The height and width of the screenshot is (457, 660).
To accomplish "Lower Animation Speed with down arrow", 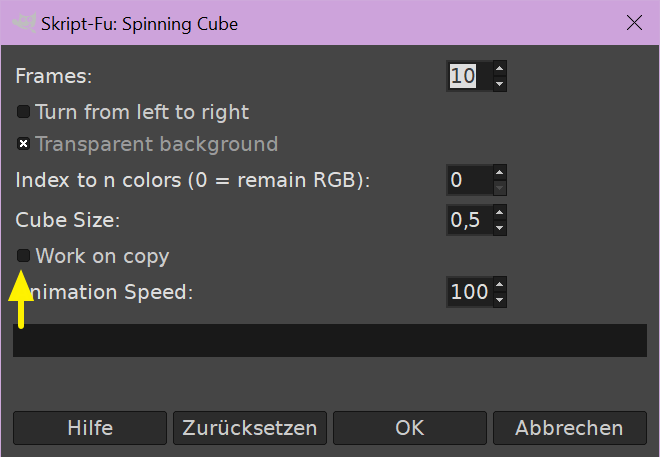I will click(500, 300).
